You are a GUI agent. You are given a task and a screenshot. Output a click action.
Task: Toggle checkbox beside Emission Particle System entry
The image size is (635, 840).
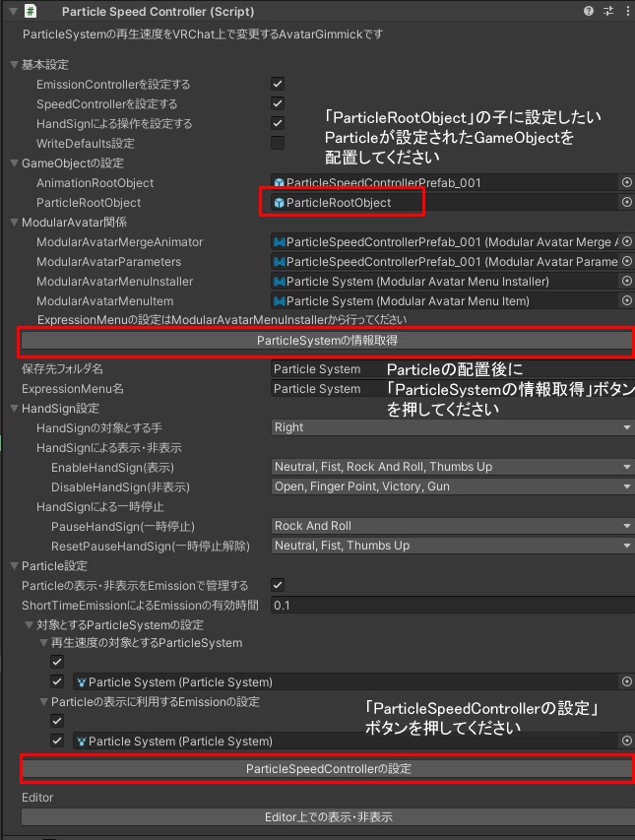pyautogui.click(x=57, y=741)
